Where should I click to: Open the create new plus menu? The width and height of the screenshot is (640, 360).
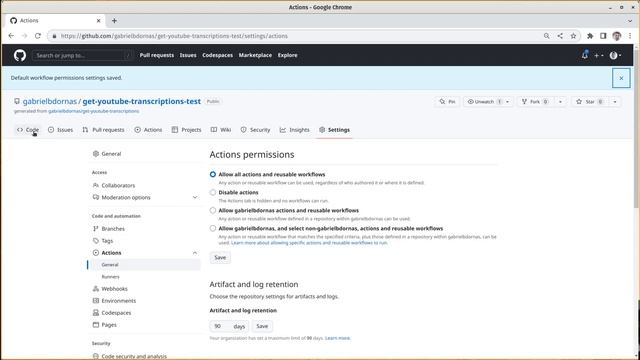coord(598,55)
